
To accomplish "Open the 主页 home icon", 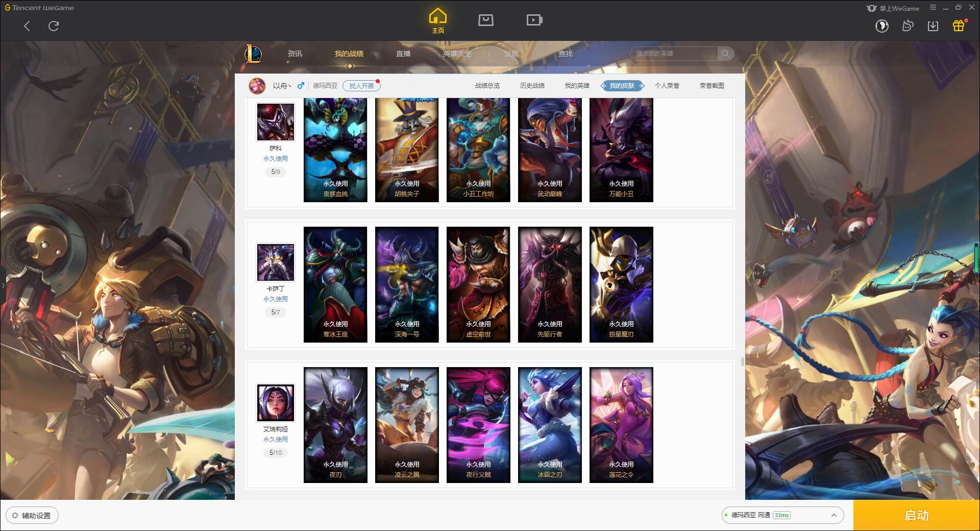I will pos(438,21).
